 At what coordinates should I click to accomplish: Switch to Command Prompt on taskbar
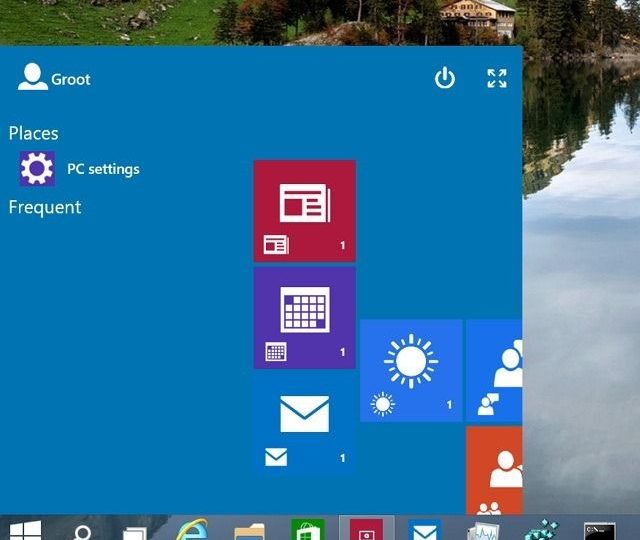(x=599, y=530)
